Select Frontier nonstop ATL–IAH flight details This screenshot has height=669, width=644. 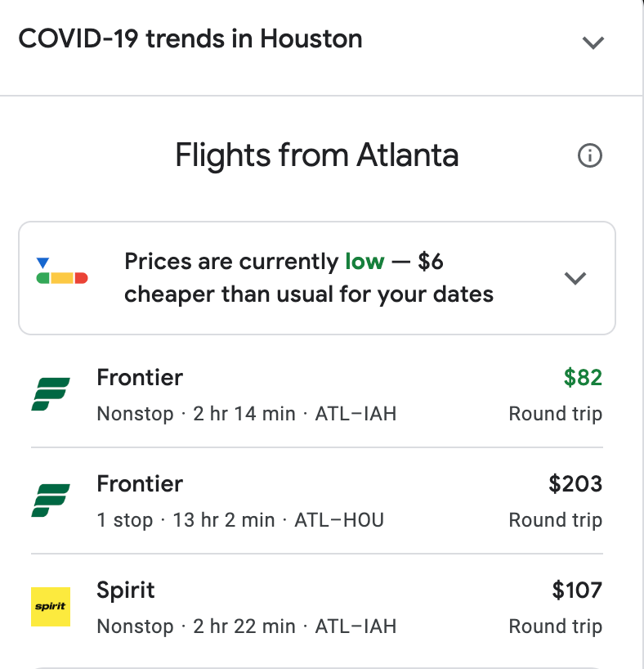(247, 414)
